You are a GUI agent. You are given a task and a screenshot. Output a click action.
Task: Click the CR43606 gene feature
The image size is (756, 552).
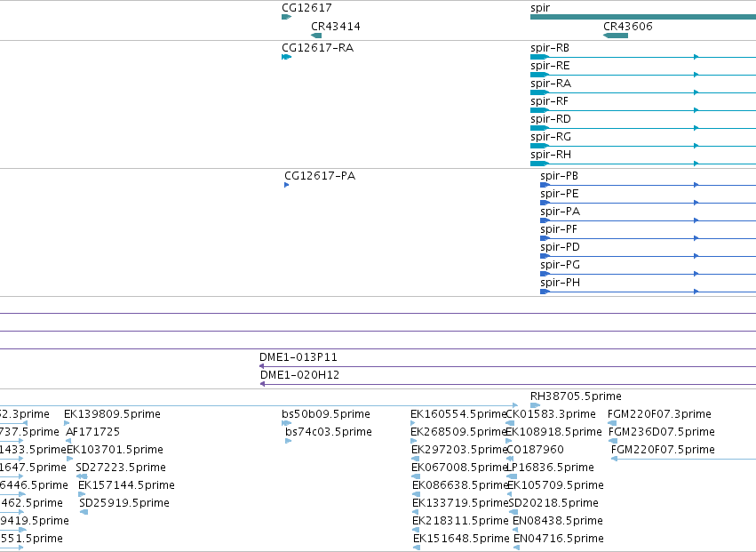tap(616, 36)
